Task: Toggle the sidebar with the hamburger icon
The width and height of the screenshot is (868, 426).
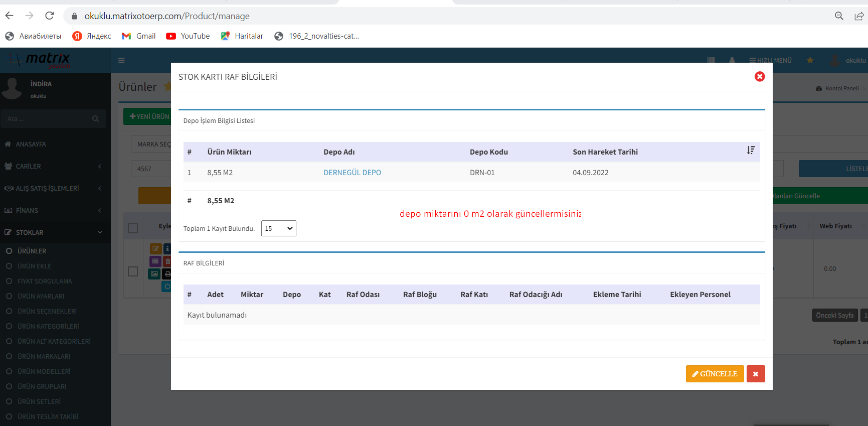Action: pos(121,60)
